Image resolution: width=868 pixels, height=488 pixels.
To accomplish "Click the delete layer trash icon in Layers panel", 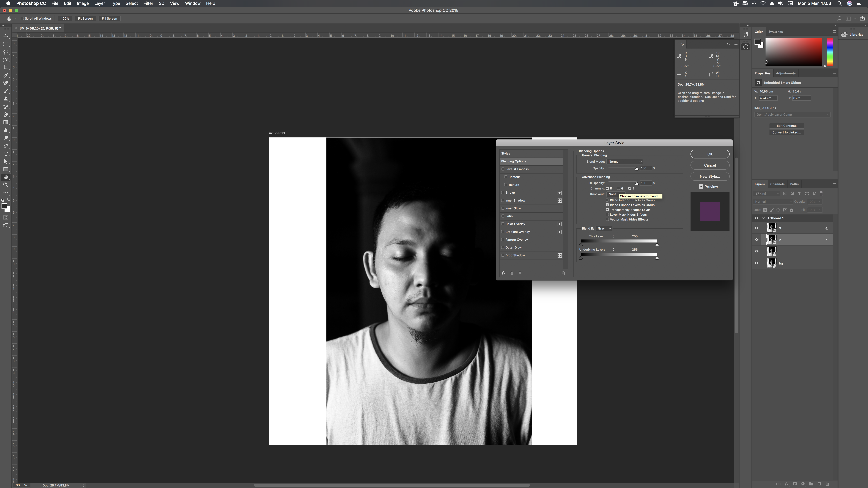I will (x=827, y=484).
